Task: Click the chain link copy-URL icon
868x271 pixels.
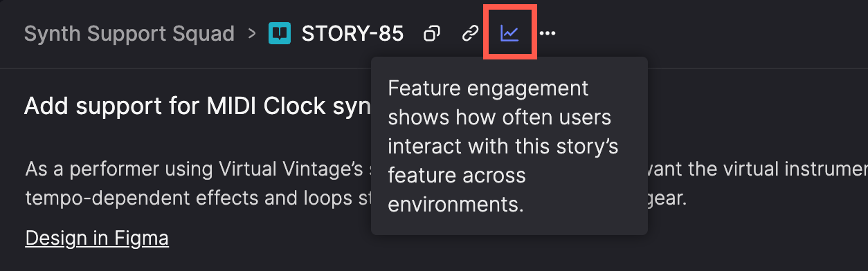Action: tap(471, 32)
